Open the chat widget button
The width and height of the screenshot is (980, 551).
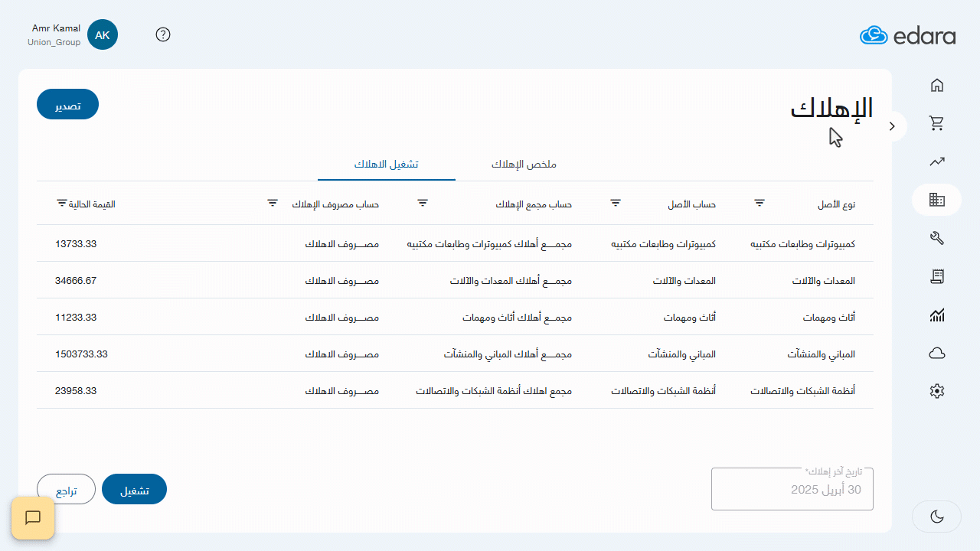click(33, 518)
